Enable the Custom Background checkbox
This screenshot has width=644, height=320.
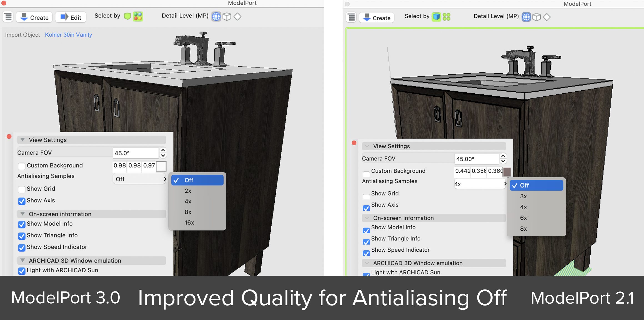click(x=22, y=166)
